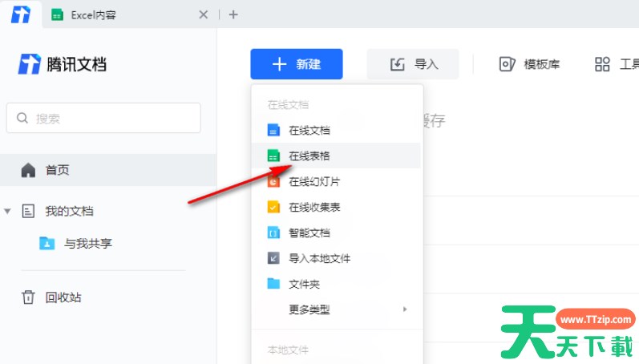
Task: Click the 导入本地文件 import icon
Action: tap(273, 258)
